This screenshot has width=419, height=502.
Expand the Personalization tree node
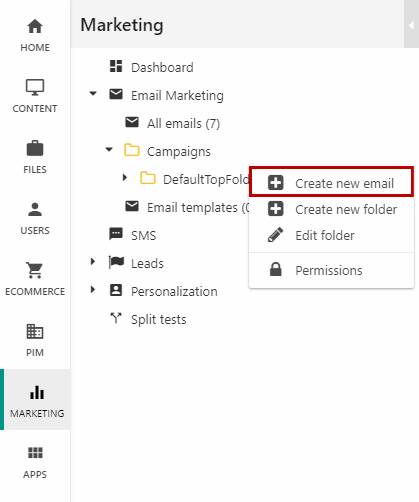(93, 290)
